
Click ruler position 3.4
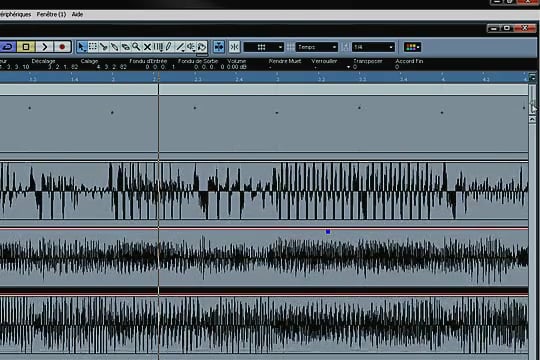click(404, 79)
